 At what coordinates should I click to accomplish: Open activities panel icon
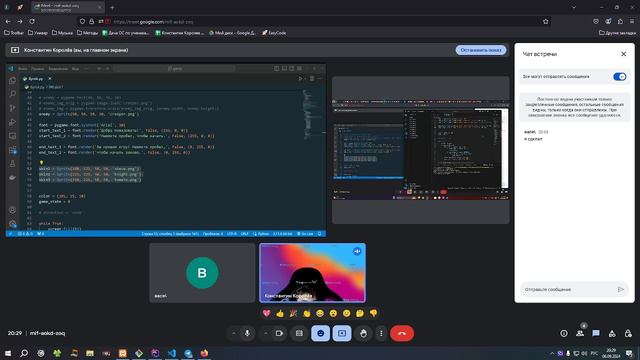(612, 333)
